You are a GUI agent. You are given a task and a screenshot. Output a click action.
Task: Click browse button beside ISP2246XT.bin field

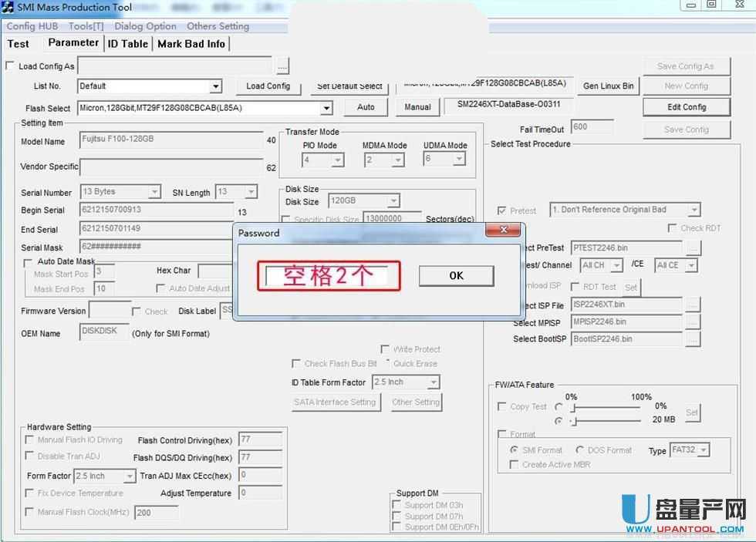(x=693, y=305)
